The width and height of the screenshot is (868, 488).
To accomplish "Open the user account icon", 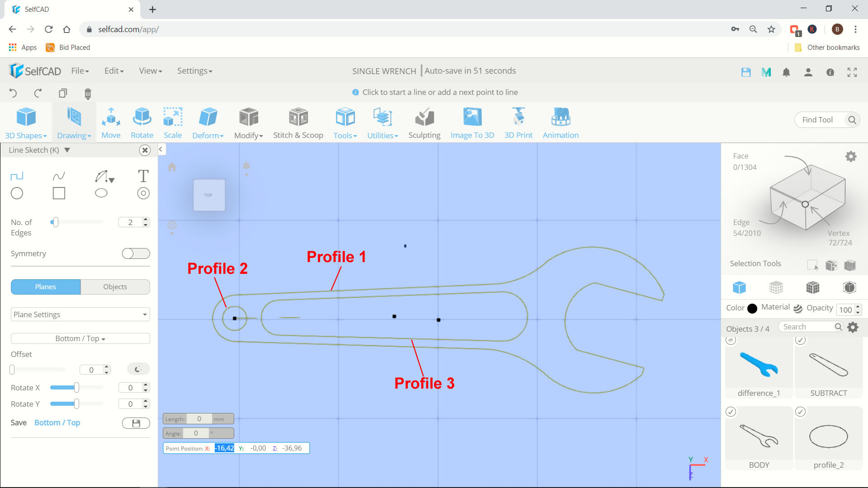I will click(x=808, y=72).
